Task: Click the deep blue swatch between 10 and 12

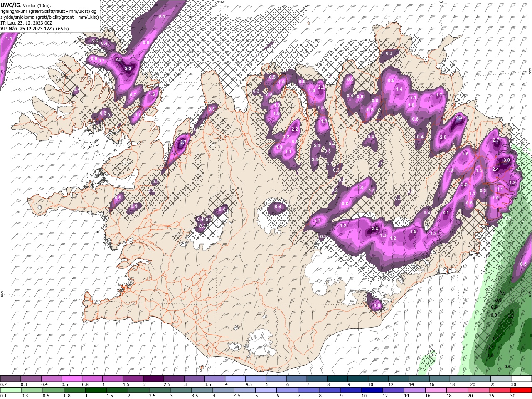Action: click(372, 390)
